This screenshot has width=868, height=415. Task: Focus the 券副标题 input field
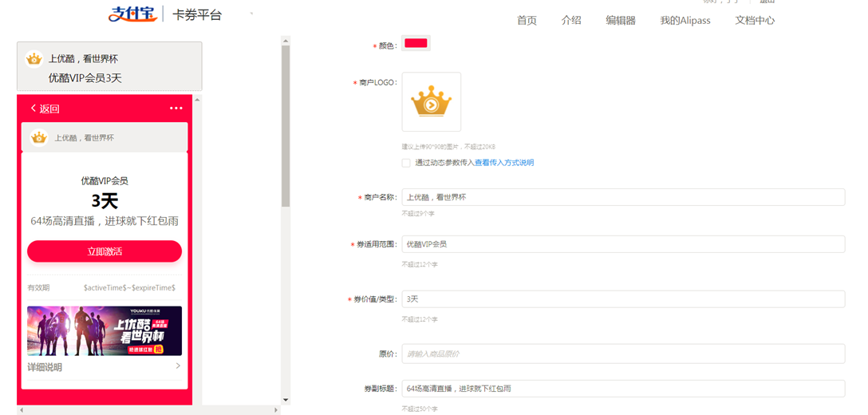coord(623,389)
